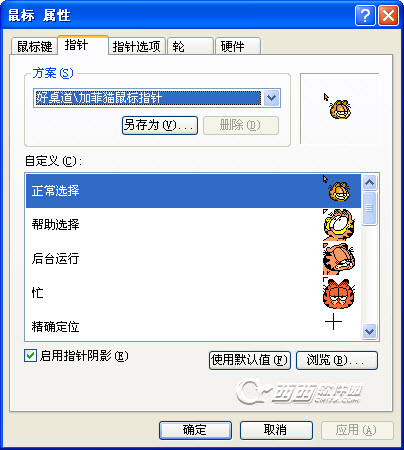Viewport: 404px width, 450px height.
Task: Click the 另存为 button
Action: [160, 125]
